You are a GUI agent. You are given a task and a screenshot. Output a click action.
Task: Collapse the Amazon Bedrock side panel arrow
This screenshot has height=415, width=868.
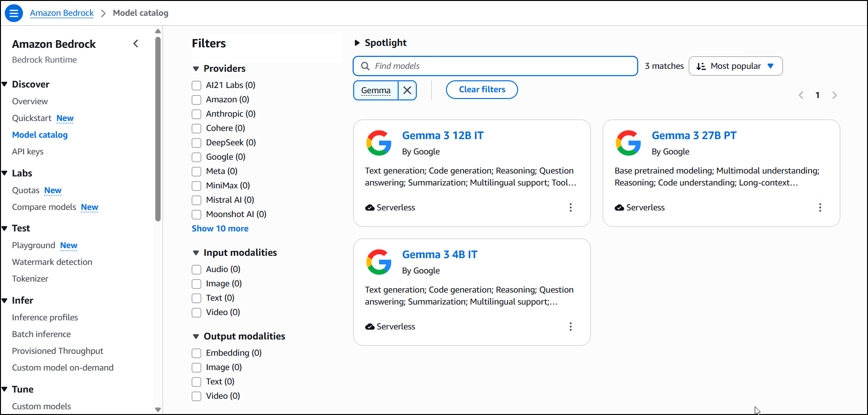[136, 44]
